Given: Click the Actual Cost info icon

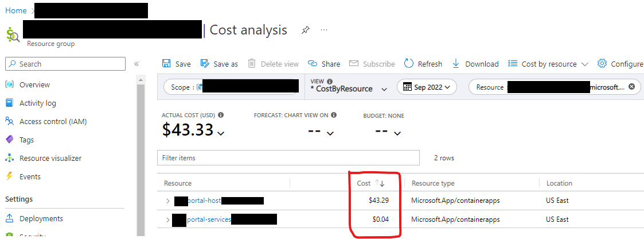Looking at the screenshot, I should (x=221, y=115).
